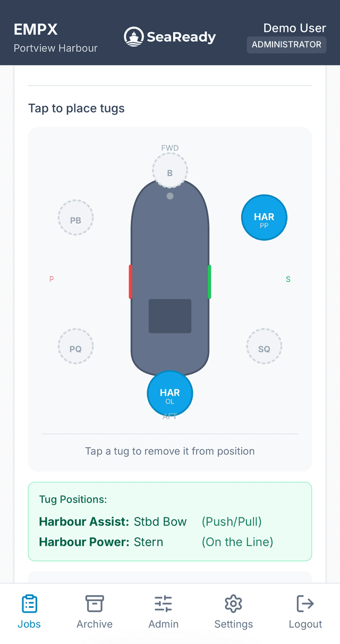This screenshot has width=340, height=644.
Task: Open the Archive box icon
Action: pos(94,603)
